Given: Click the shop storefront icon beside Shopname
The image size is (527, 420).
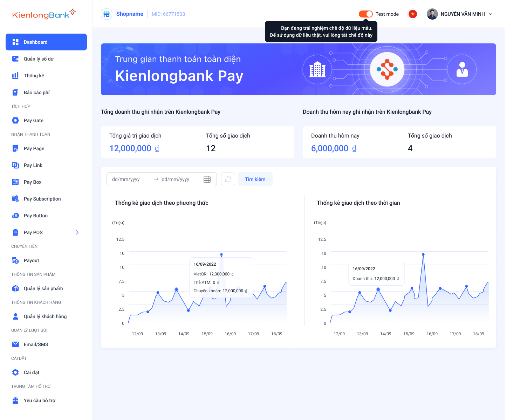Looking at the screenshot, I should tap(107, 14).
